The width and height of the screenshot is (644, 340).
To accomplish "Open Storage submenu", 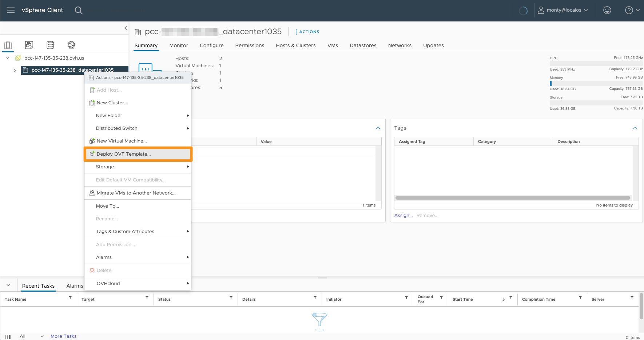I will (x=138, y=167).
